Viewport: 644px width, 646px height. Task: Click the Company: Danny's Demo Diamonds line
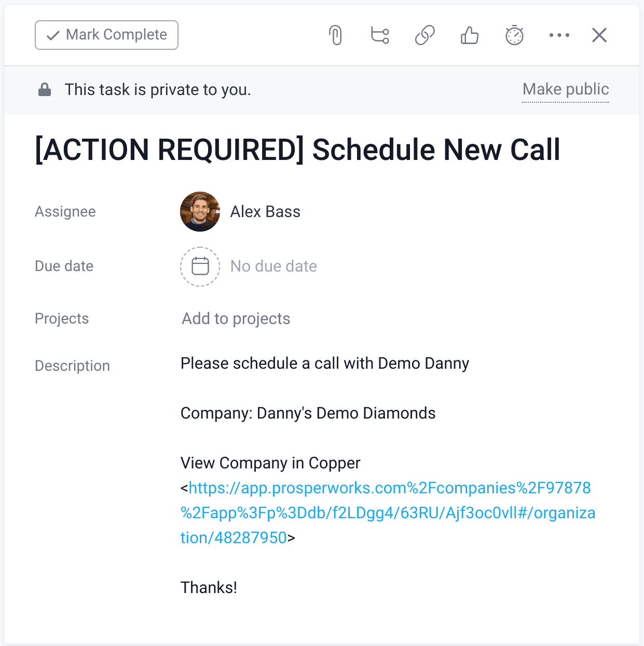308,413
